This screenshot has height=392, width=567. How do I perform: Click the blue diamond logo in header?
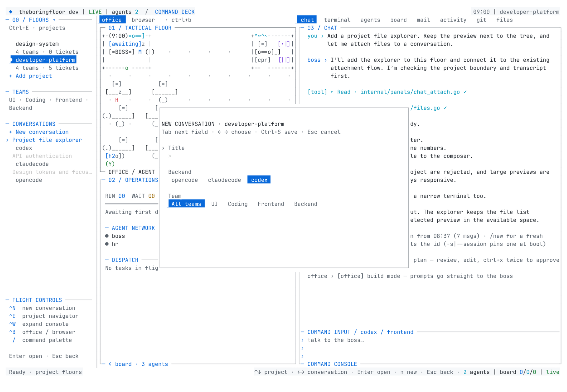11,12
